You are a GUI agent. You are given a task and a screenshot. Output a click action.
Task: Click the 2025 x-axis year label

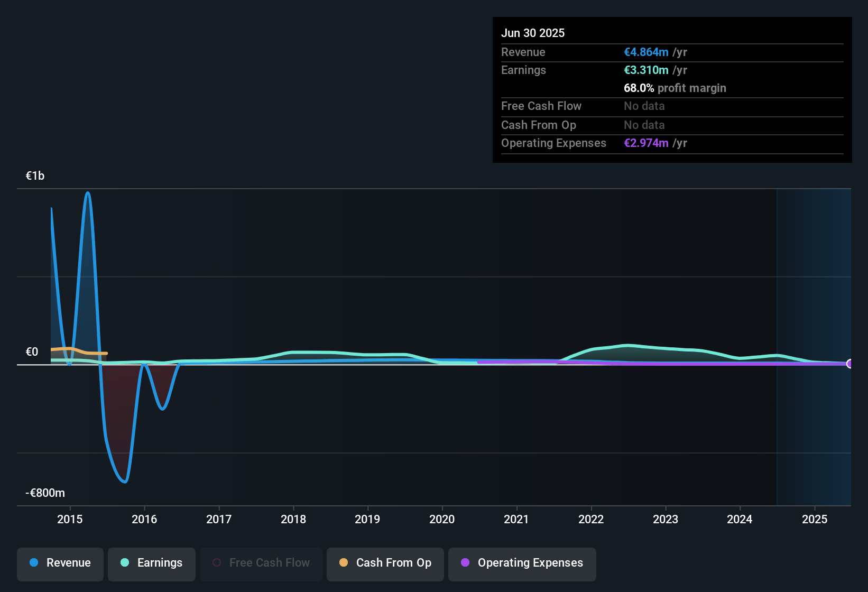[815, 520]
